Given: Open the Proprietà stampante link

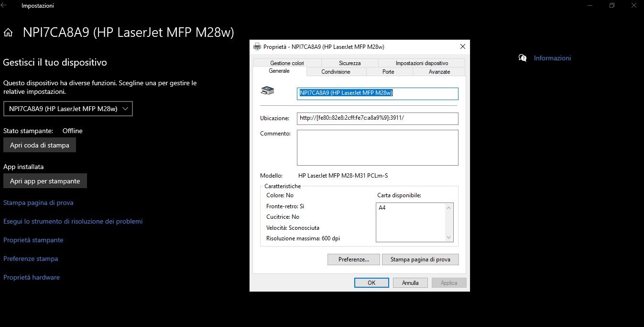Looking at the screenshot, I should tap(33, 240).
